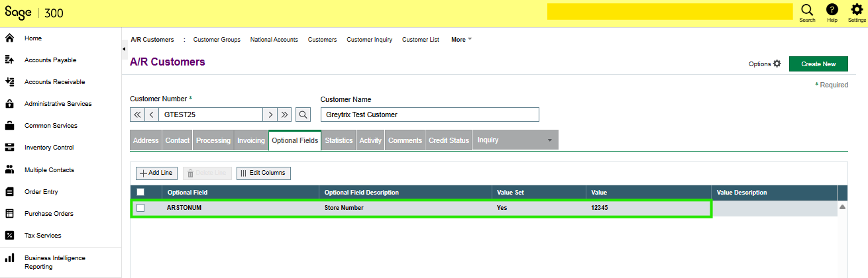Click the Order Entry sidebar icon

[10, 191]
